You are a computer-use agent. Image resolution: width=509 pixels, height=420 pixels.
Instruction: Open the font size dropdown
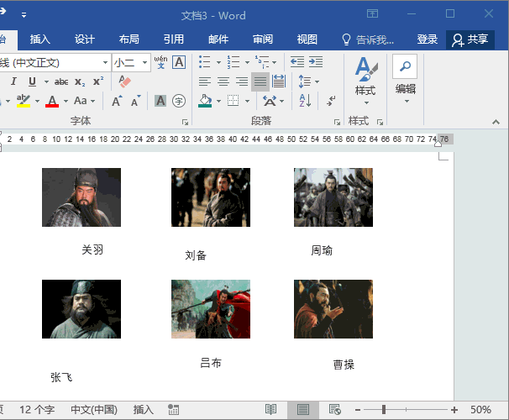[144, 63]
